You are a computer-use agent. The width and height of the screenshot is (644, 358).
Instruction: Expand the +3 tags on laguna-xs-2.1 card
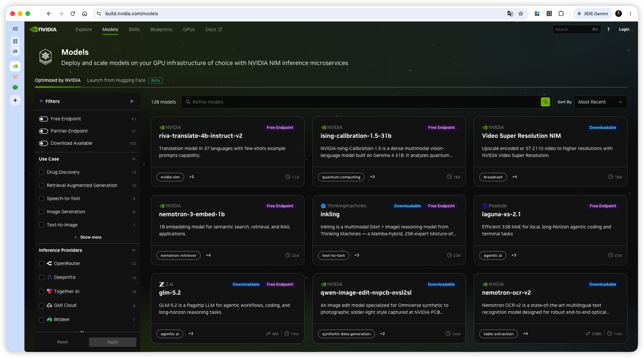pyautogui.click(x=514, y=255)
